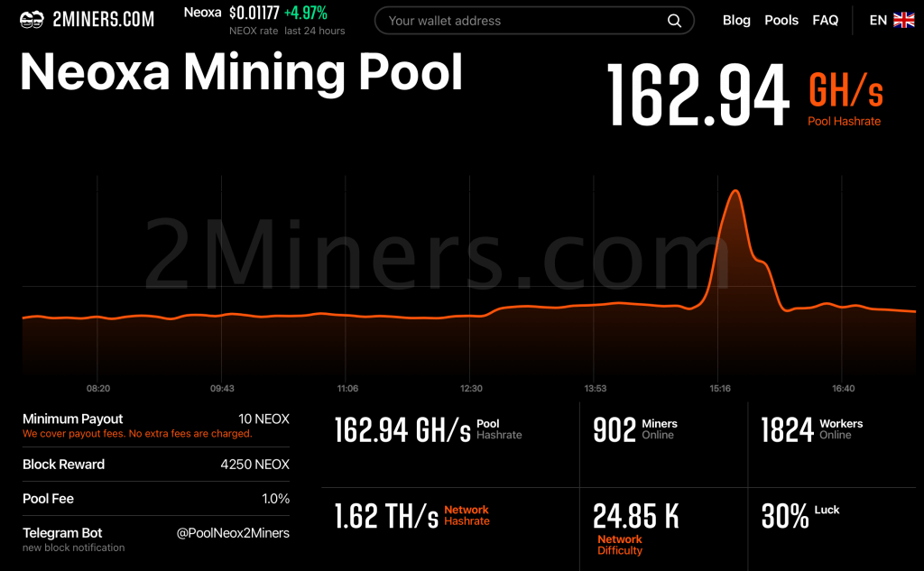The image size is (924, 571).
Task: Click the search magnifier icon
Action: point(673,19)
